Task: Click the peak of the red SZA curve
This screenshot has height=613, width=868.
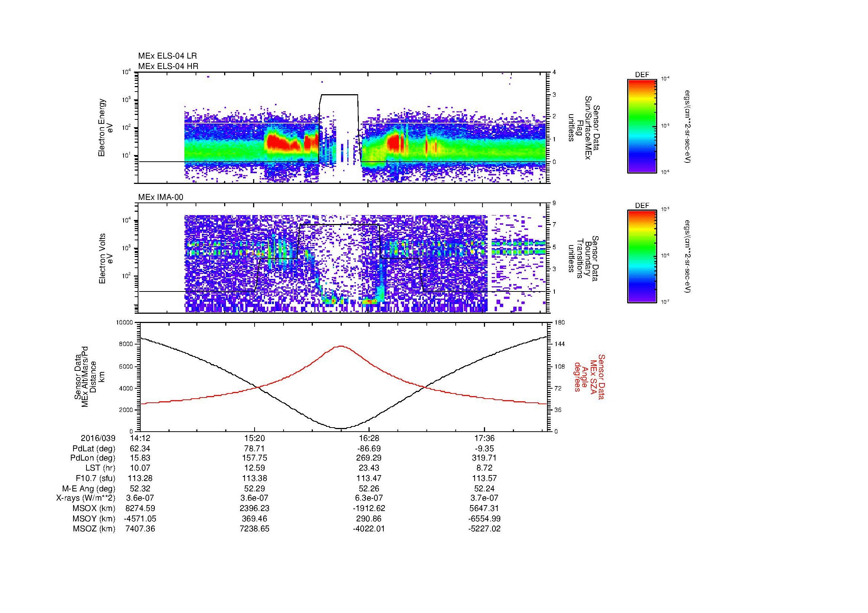Action: [x=341, y=346]
